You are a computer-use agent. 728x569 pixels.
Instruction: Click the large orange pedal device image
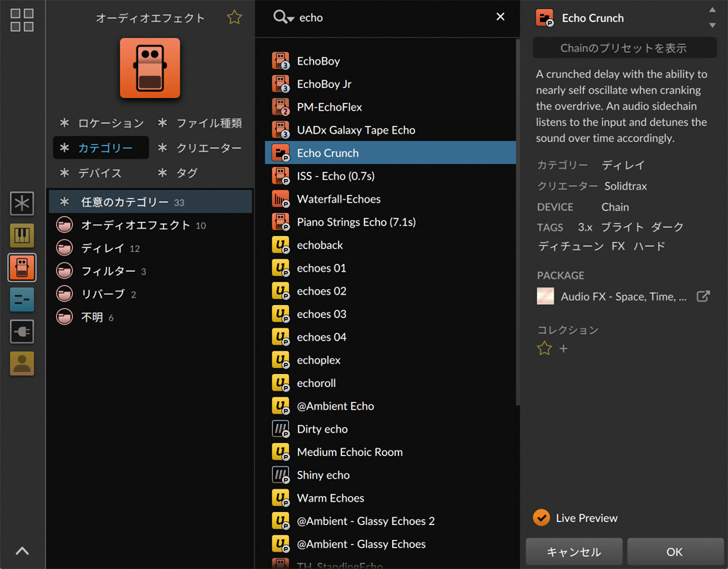click(150, 68)
